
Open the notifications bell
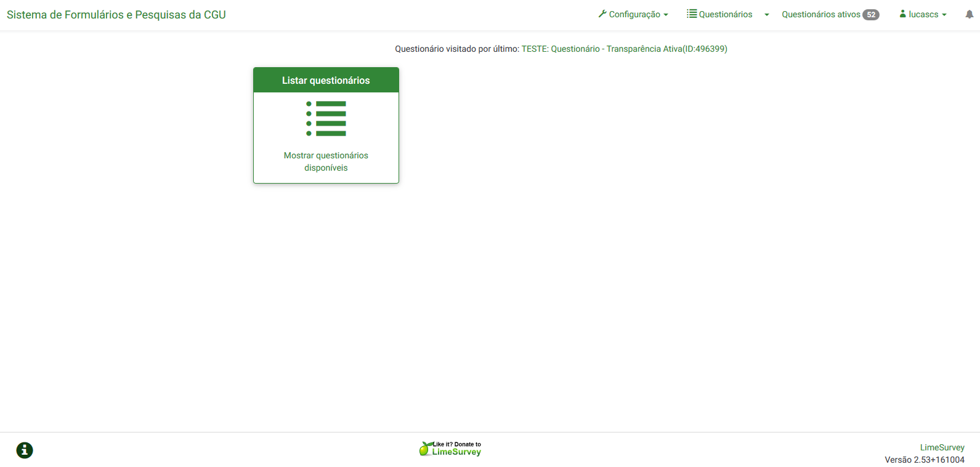[x=969, y=14]
